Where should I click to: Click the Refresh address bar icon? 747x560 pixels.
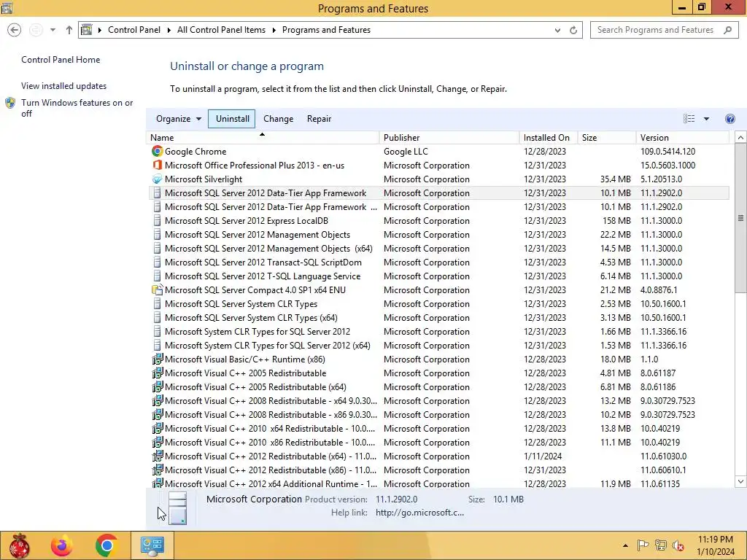click(x=573, y=30)
